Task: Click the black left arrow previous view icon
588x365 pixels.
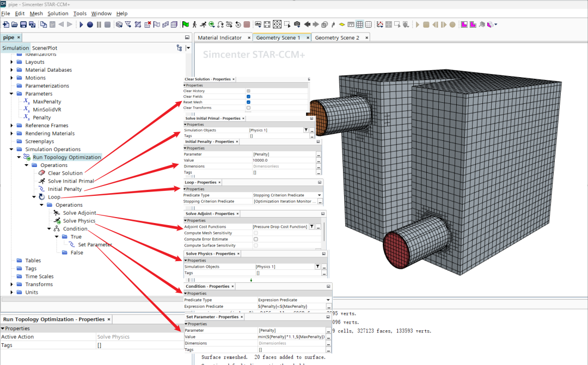Action: 307,24
